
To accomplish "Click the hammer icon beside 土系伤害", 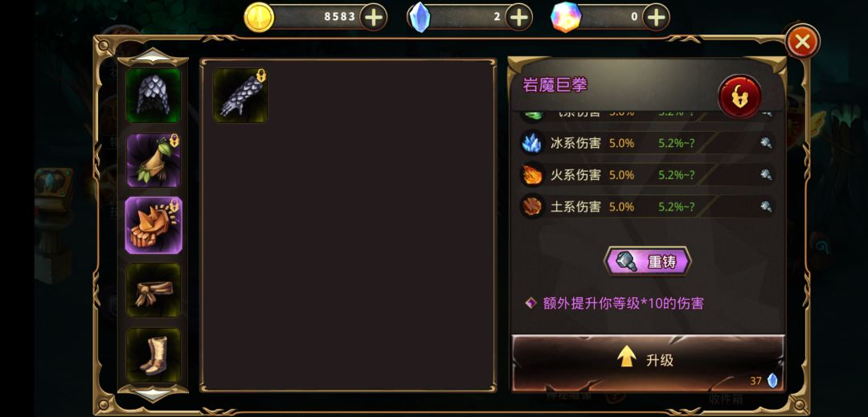I will click(766, 206).
